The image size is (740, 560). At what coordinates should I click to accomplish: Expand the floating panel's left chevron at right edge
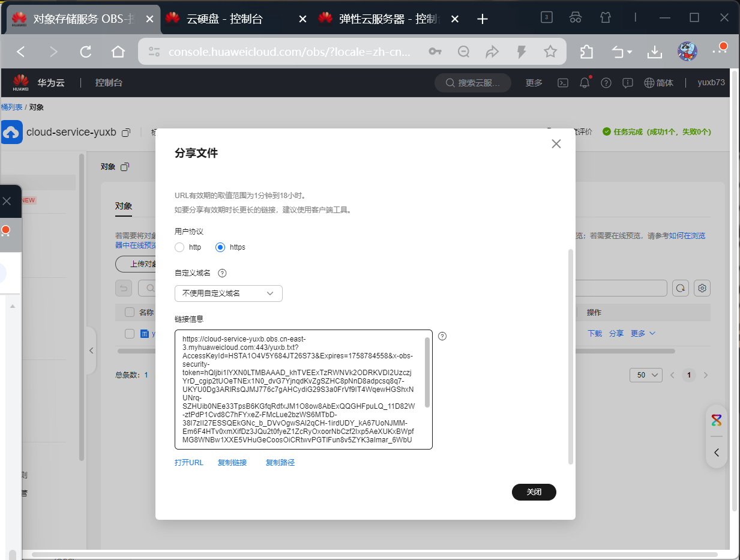[x=717, y=453]
